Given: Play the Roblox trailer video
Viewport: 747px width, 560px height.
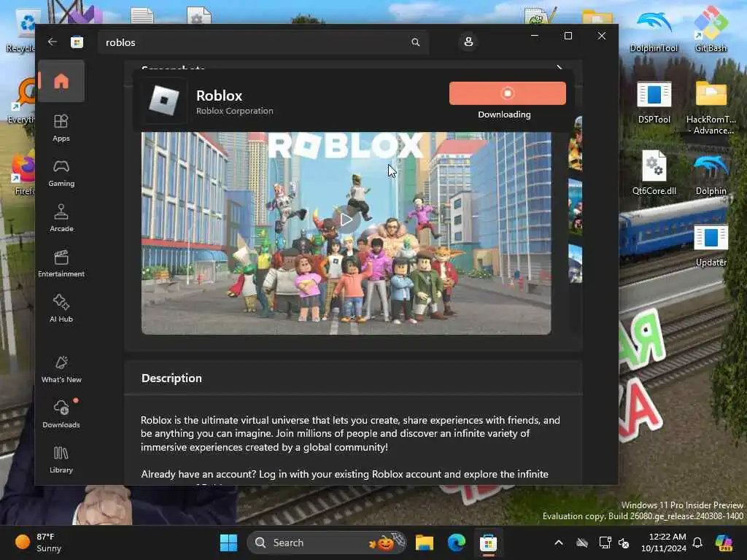Looking at the screenshot, I should 347,219.
